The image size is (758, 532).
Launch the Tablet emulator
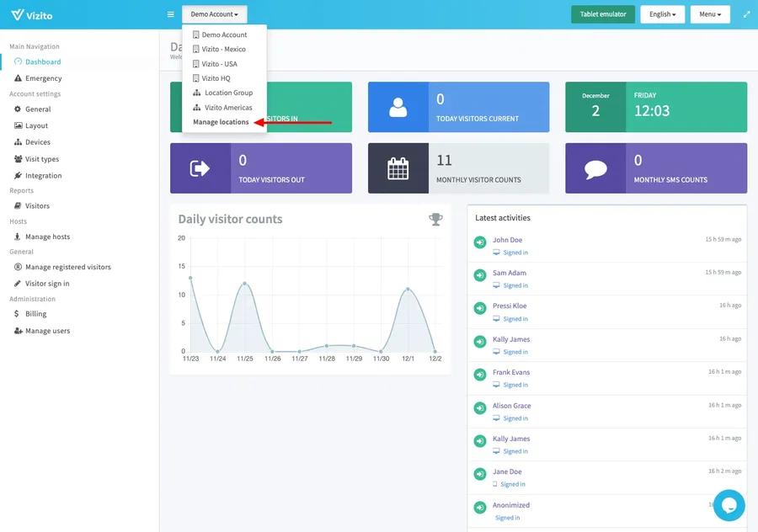pos(602,14)
